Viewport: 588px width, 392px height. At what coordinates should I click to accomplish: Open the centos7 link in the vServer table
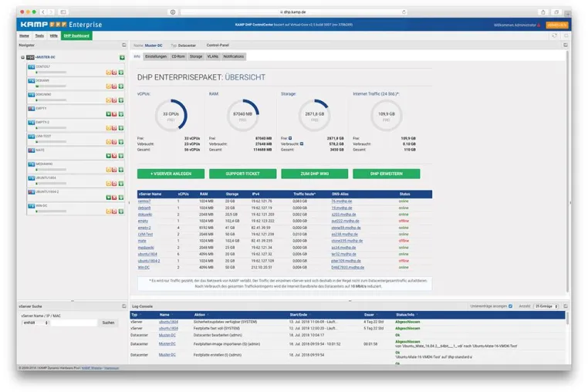pyautogui.click(x=144, y=201)
